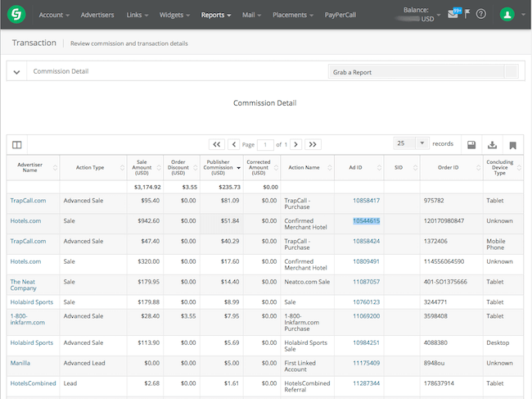Click the TrapCall.com advertiser link
The width and height of the screenshot is (532, 399).
pos(28,200)
